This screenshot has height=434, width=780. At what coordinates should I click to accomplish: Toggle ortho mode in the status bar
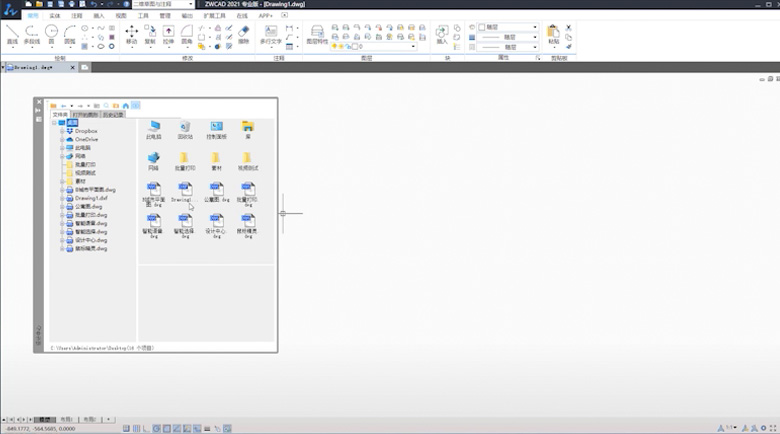147,428
